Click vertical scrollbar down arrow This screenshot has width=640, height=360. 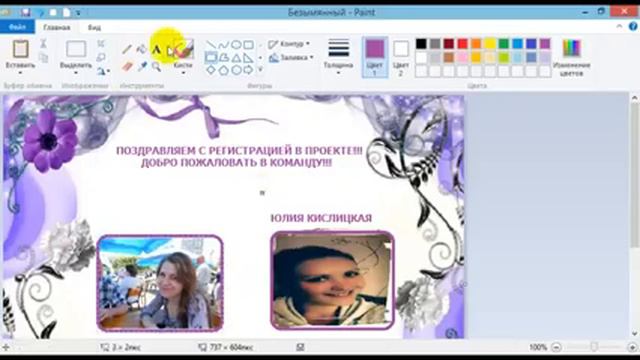(x=634, y=333)
